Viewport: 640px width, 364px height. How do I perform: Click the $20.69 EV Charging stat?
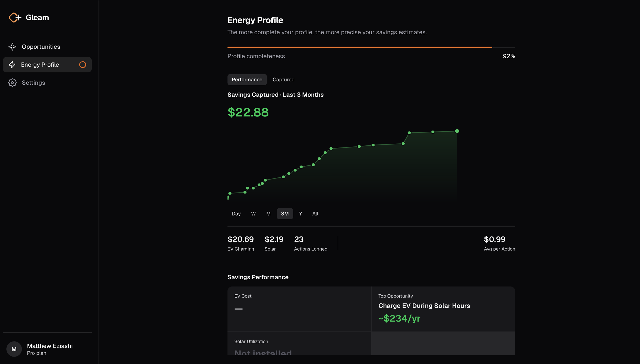click(x=241, y=243)
